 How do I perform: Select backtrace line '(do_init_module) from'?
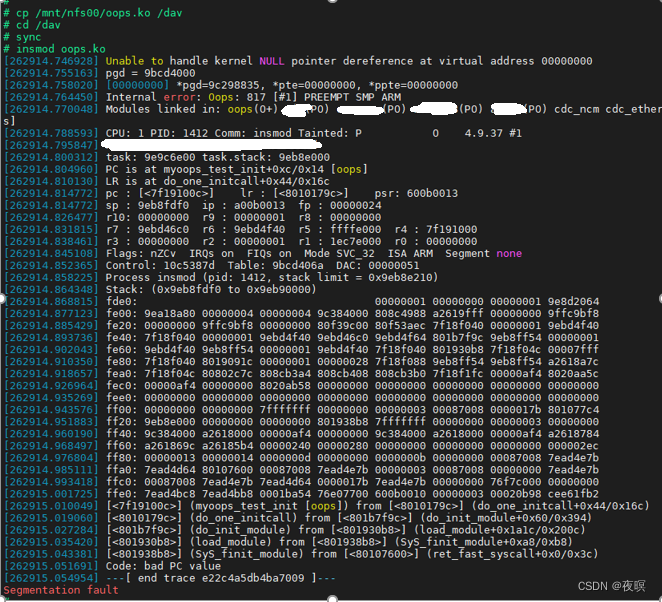295,530
